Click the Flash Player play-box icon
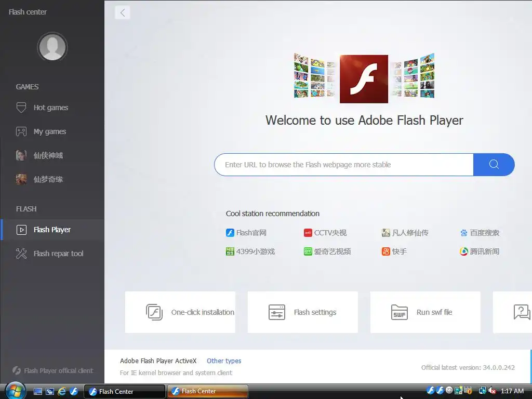 21,230
